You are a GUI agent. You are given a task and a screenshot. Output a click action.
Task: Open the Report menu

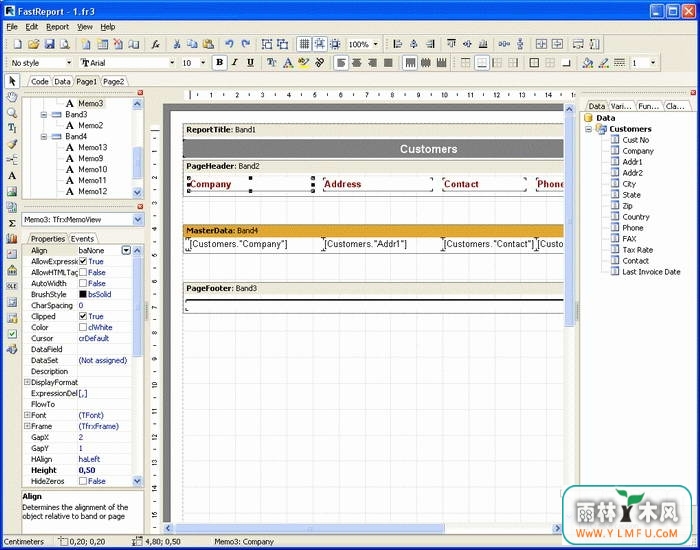[58, 27]
